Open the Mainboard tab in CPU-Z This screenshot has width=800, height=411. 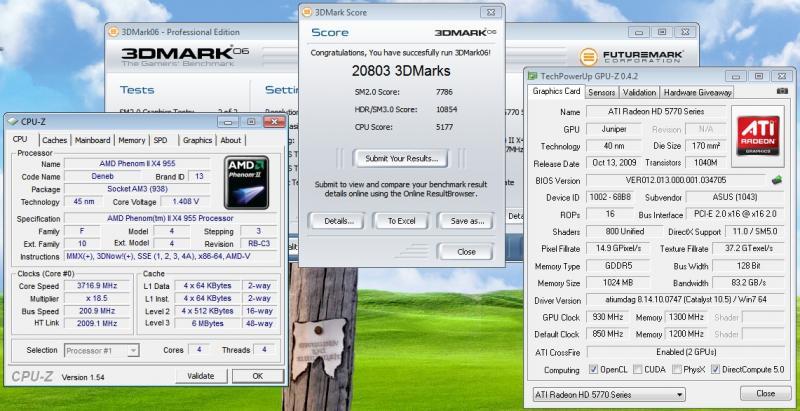pos(92,140)
